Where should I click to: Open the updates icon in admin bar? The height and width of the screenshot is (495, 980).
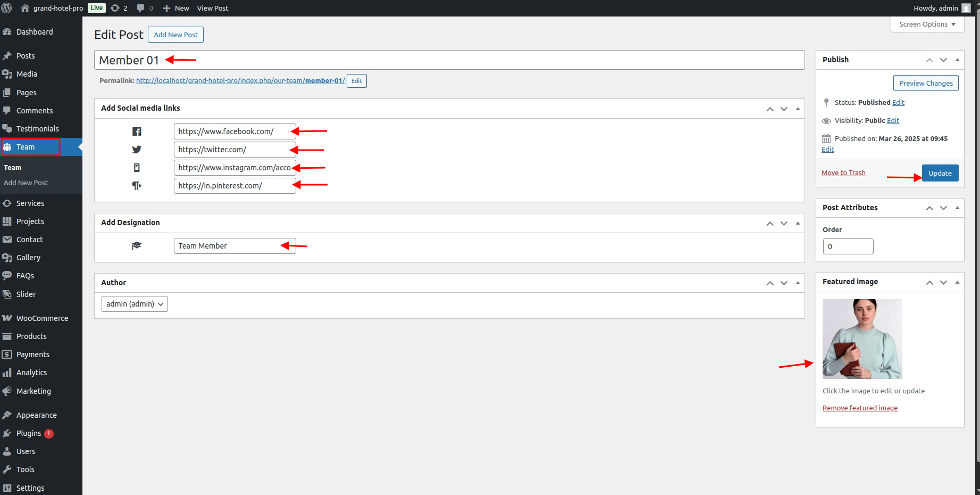(115, 8)
